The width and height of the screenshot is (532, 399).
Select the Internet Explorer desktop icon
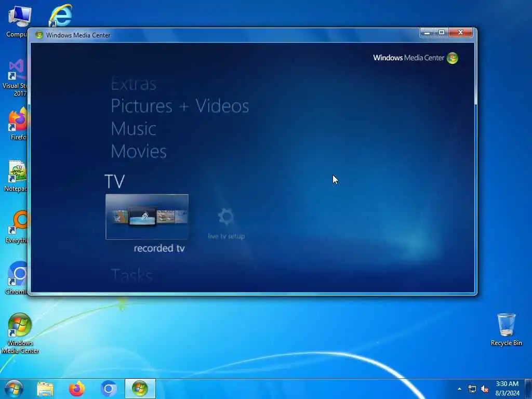click(x=61, y=15)
